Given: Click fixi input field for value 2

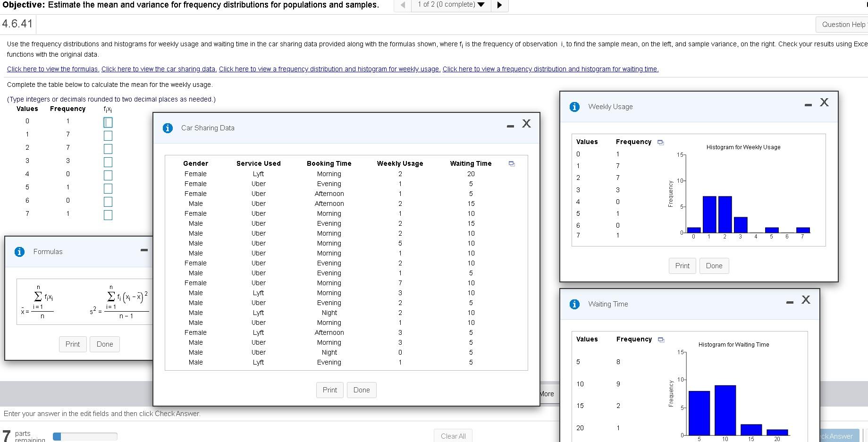Looking at the screenshot, I should 108,149.
